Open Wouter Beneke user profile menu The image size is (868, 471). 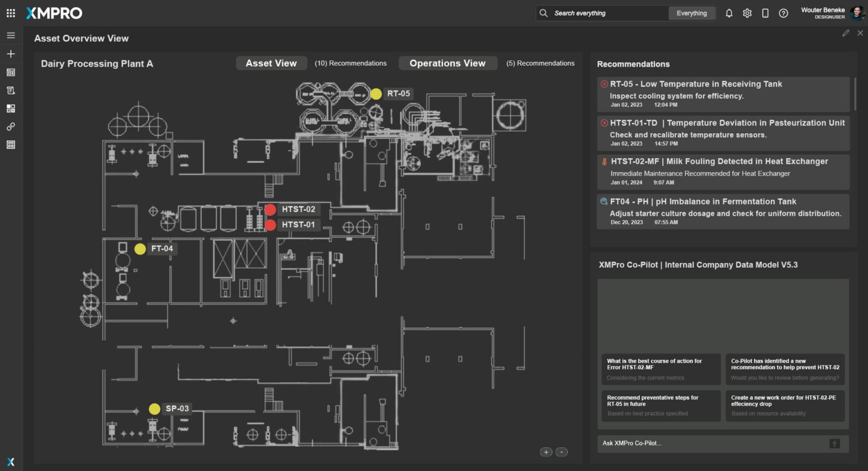click(x=832, y=13)
